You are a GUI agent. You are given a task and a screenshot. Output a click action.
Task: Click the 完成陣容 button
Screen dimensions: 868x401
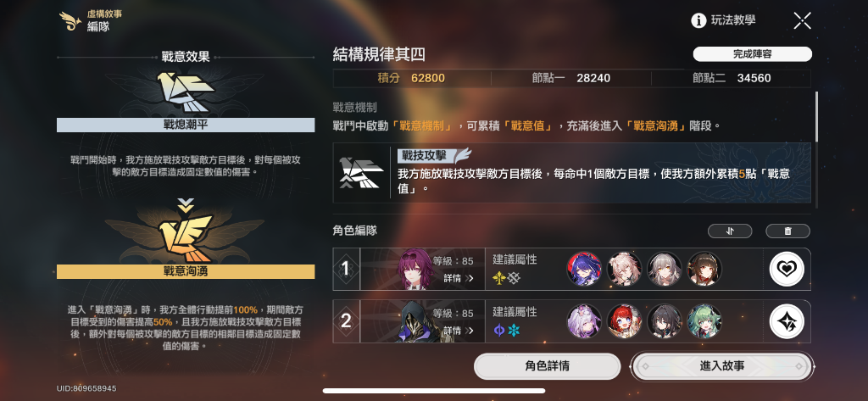click(x=753, y=53)
